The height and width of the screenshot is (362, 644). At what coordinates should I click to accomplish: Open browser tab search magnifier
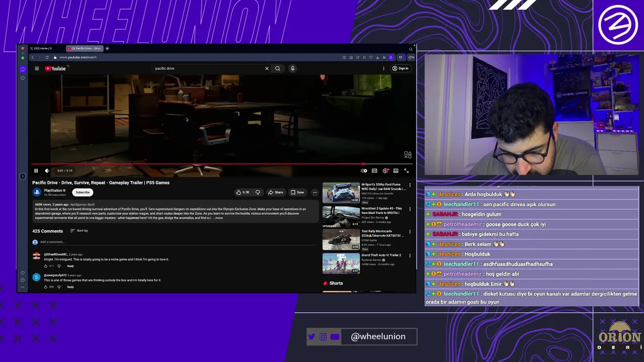(x=411, y=49)
